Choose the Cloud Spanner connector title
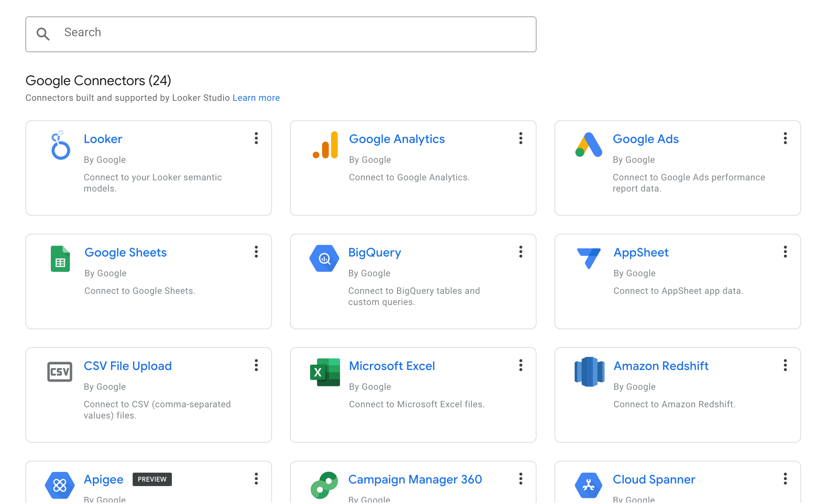The width and height of the screenshot is (819, 504). [x=654, y=479]
